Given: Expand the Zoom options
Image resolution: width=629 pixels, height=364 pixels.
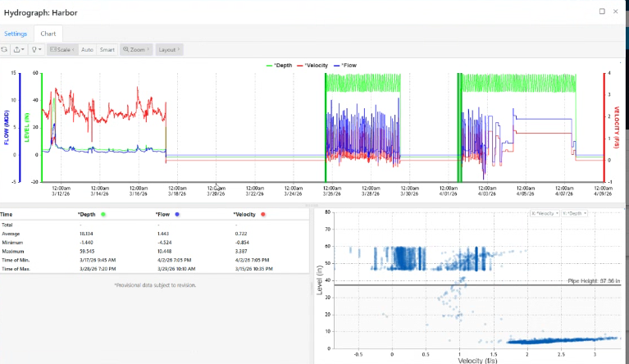Looking at the screenshot, I should click(x=136, y=50).
